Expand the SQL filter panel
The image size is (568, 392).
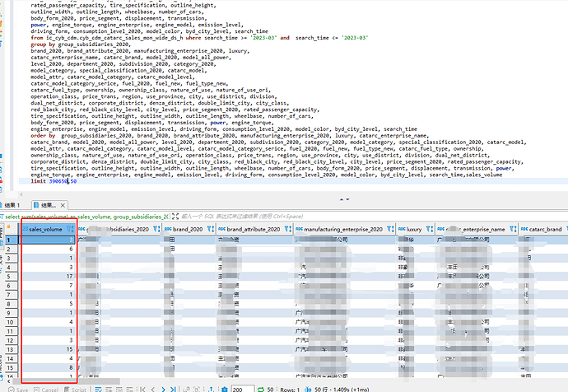(175, 217)
